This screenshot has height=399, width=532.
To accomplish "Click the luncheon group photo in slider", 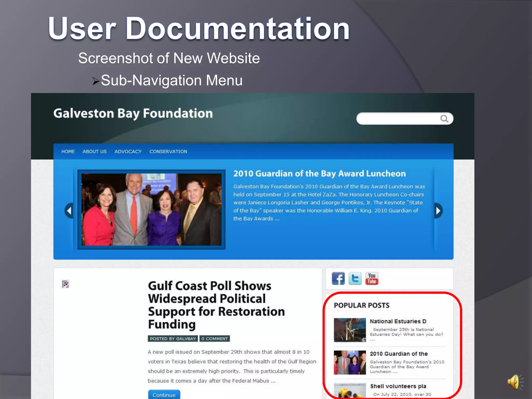I will point(151,210).
